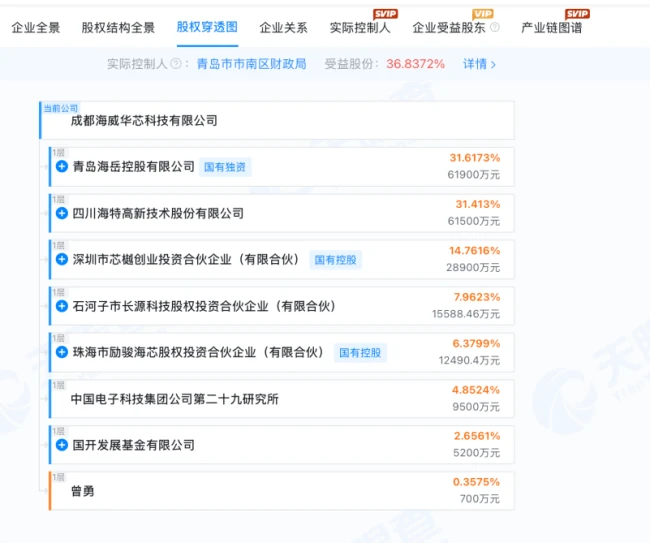The height and width of the screenshot is (543, 650).
Task: Click the 当前公司 label
Action: pos(61,108)
